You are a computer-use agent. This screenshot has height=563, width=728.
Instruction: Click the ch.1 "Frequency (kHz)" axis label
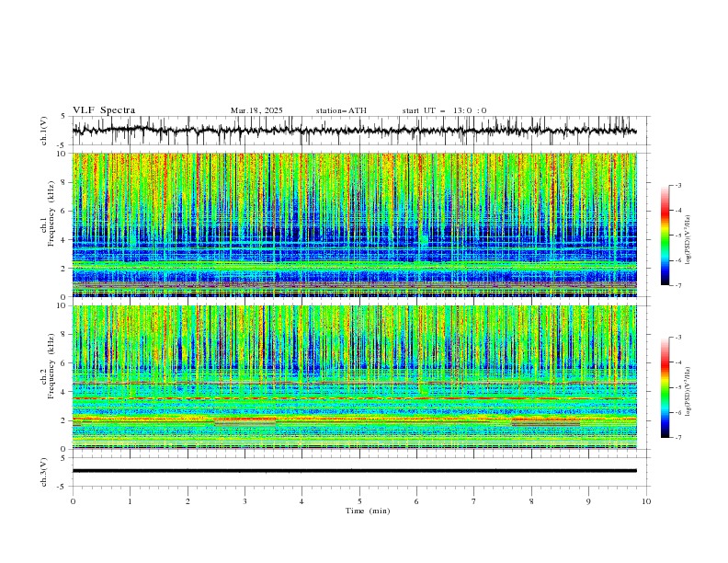point(51,214)
